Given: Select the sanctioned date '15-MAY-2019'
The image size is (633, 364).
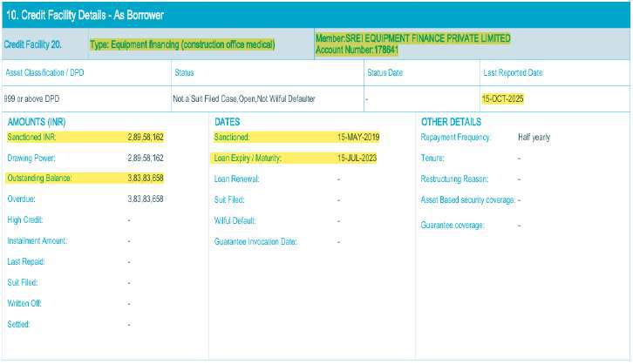Looking at the screenshot, I should 358,137.
